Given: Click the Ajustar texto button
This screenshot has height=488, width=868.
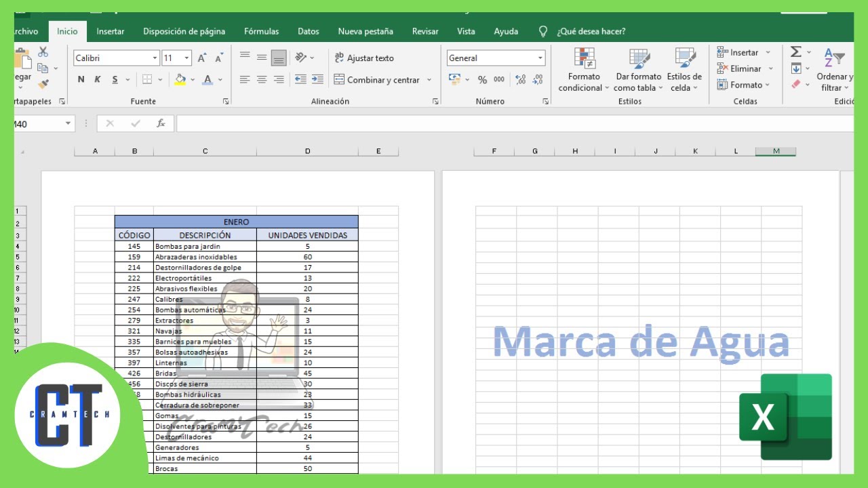Looking at the screenshot, I should tap(364, 58).
